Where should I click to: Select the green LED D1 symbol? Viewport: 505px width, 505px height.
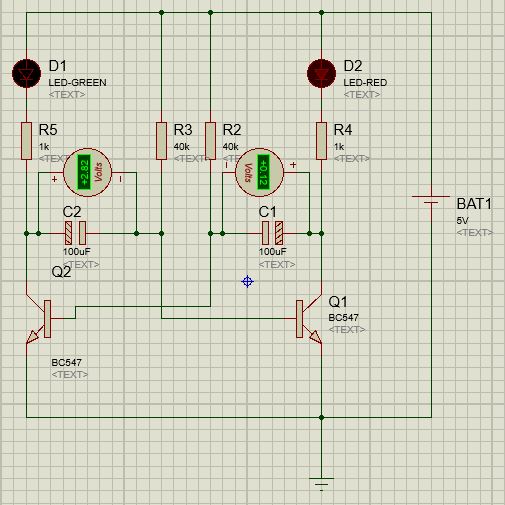pyautogui.click(x=26, y=73)
